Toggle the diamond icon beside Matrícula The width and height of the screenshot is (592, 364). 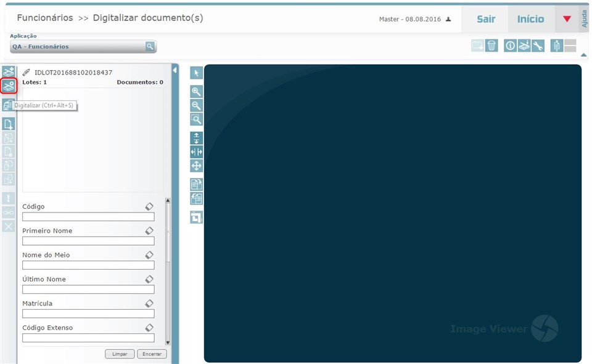[x=149, y=303]
